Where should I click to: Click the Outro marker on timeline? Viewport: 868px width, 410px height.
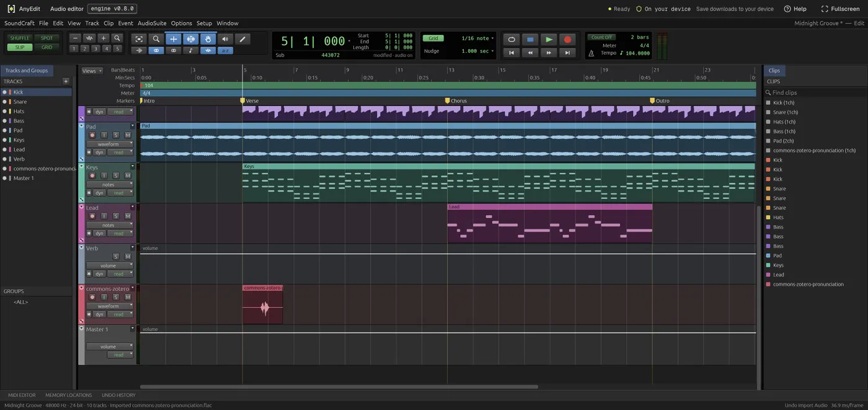[x=660, y=100]
